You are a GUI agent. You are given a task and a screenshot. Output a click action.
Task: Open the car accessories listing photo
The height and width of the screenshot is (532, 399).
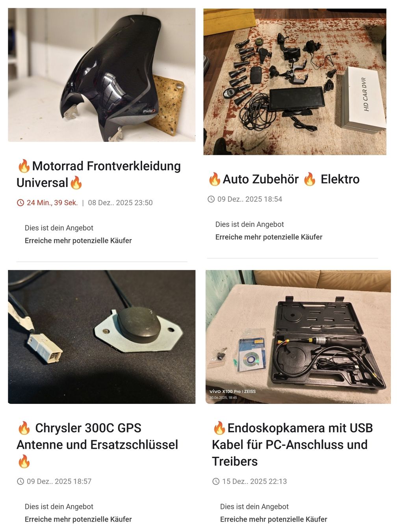click(x=295, y=82)
